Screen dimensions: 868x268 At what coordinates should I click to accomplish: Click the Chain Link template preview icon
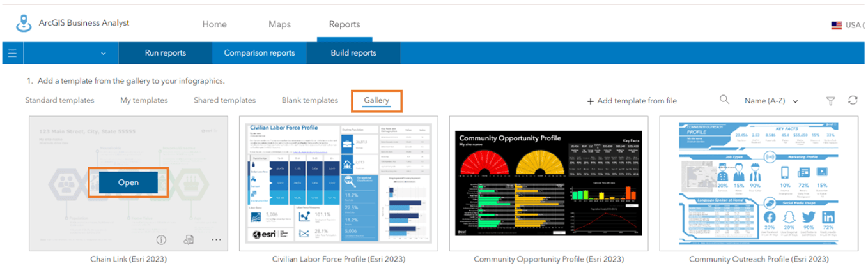click(x=189, y=239)
